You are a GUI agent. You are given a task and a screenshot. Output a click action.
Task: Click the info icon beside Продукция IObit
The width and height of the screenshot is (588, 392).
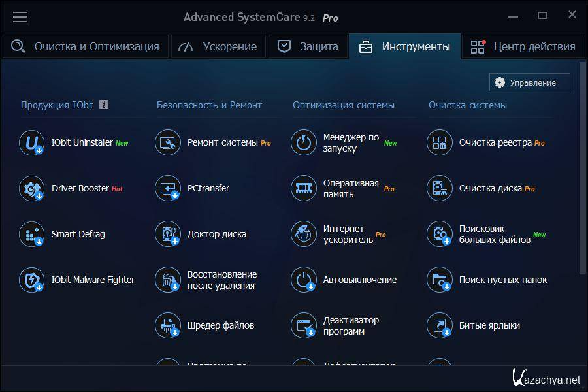(x=104, y=105)
